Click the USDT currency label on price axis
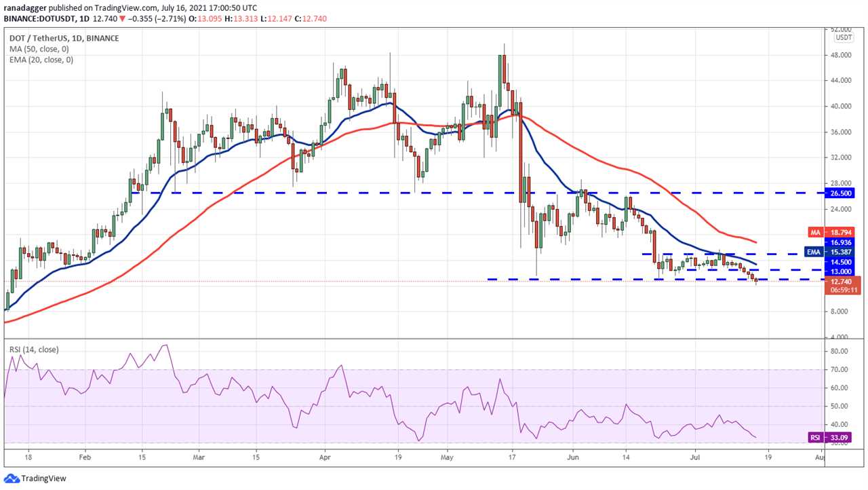Image resolution: width=868 pixels, height=490 pixels. (x=844, y=37)
